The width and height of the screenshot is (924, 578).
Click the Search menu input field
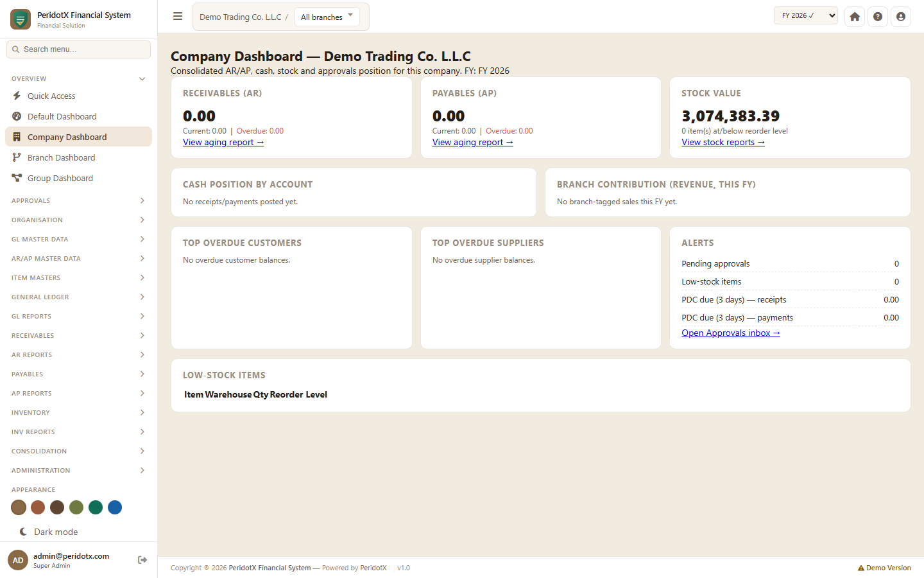pyautogui.click(x=78, y=49)
